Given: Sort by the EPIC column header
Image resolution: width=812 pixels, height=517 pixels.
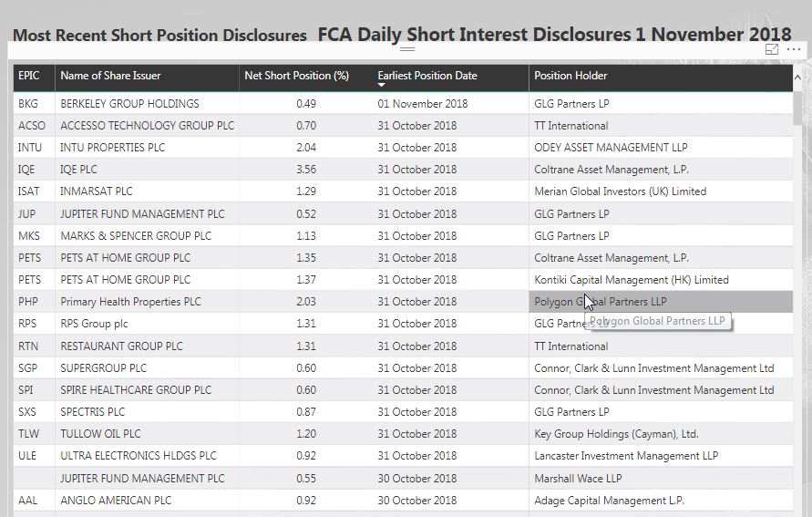Looking at the screenshot, I should tap(28, 76).
